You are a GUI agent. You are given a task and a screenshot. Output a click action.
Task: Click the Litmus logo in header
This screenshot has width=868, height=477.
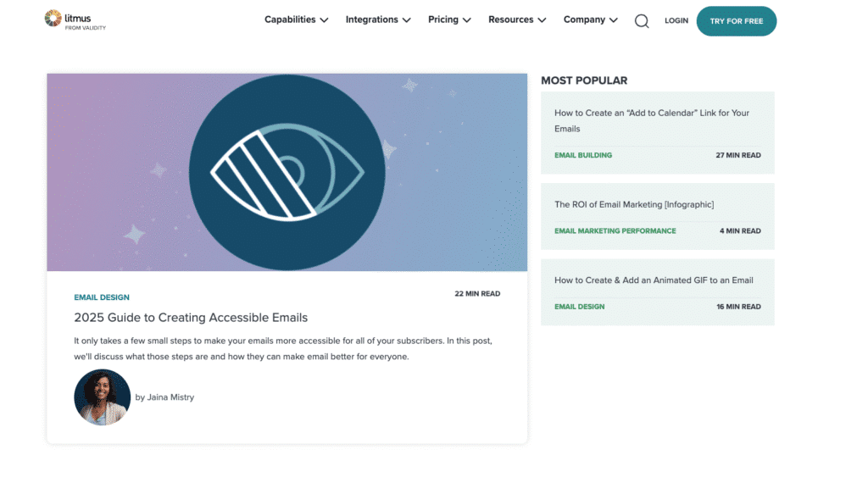(x=75, y=20)
